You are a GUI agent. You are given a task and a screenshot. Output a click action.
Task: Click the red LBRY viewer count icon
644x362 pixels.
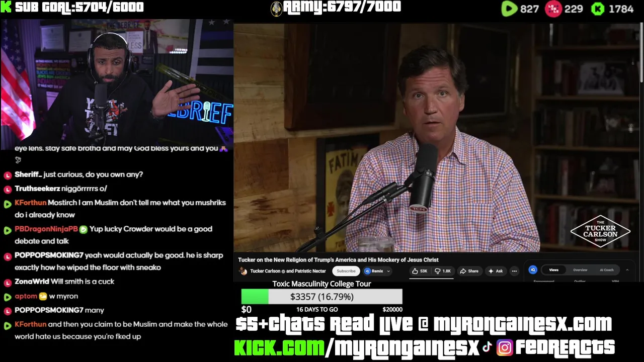tap(553, 9)
